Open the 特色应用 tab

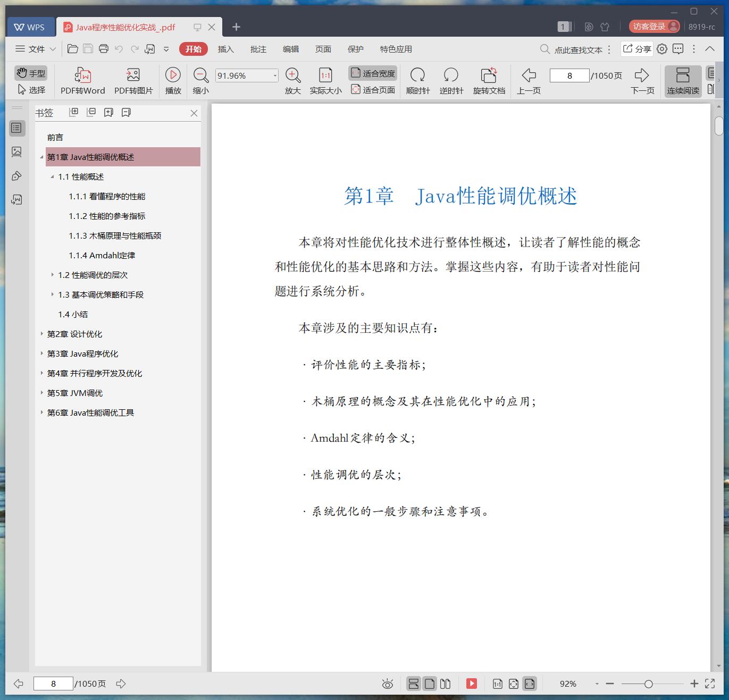[396, 49]
